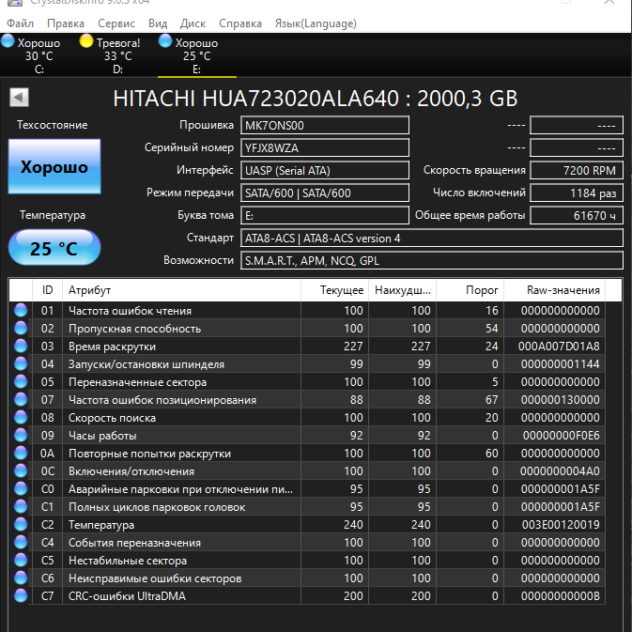
Task: Open the Диск menu
Action: click(193, 23)
